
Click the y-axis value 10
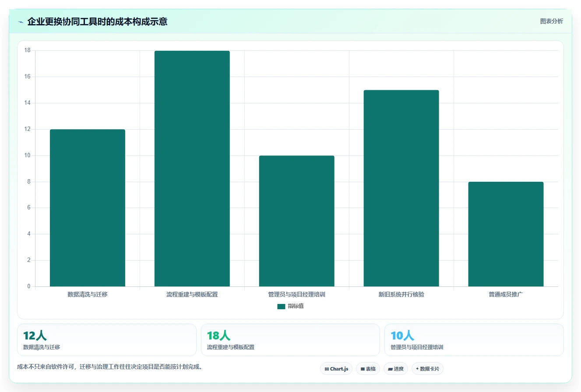point(28,155)
